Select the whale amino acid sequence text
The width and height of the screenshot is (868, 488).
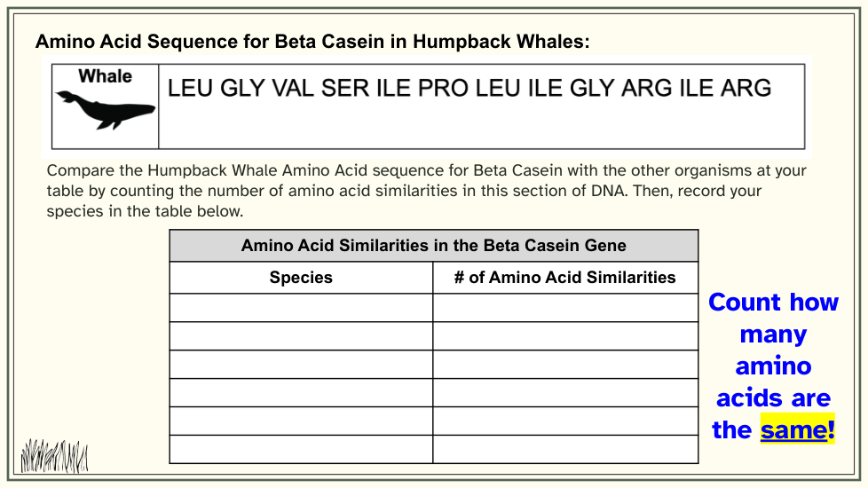(470, 88)
